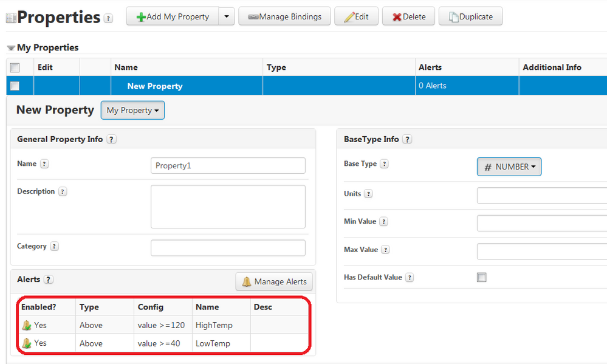Open the My Property type dropdown
Screen dimensions: 607x364
[133, 111]
